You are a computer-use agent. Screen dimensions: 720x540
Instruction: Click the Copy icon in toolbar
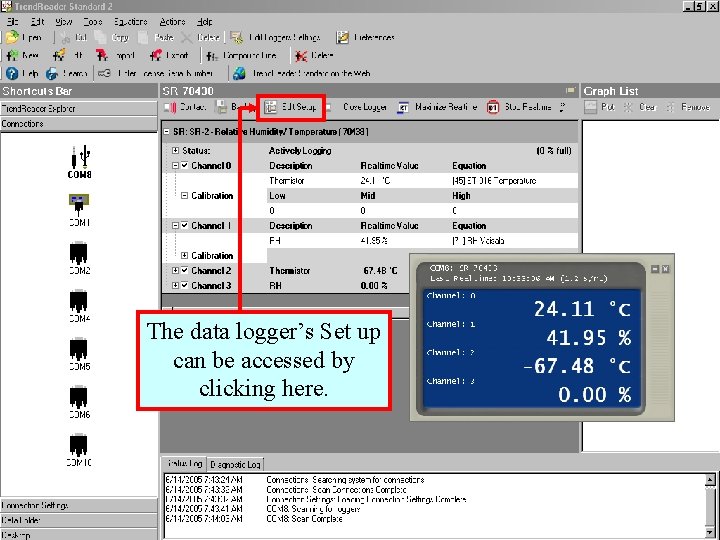click(x=100, y=38)
